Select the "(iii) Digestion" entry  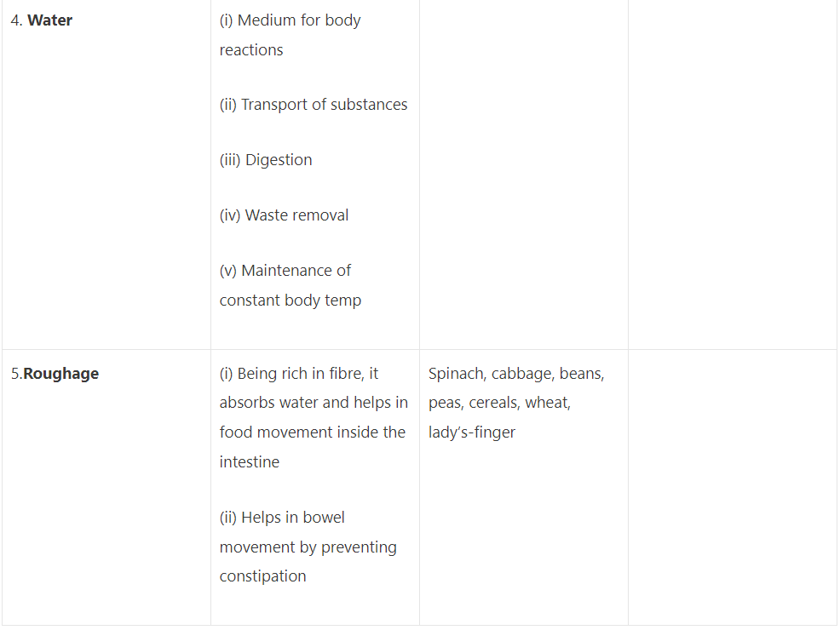point(266,160)
